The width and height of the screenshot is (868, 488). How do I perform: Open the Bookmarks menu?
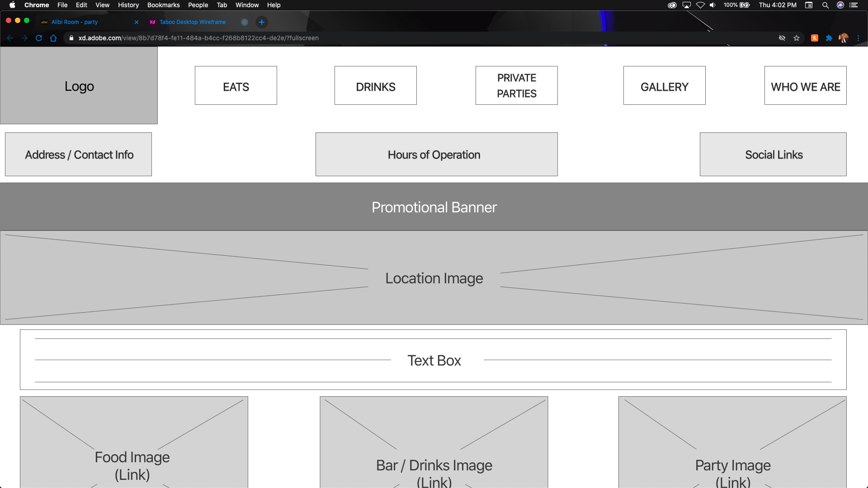tap(163, 5)
